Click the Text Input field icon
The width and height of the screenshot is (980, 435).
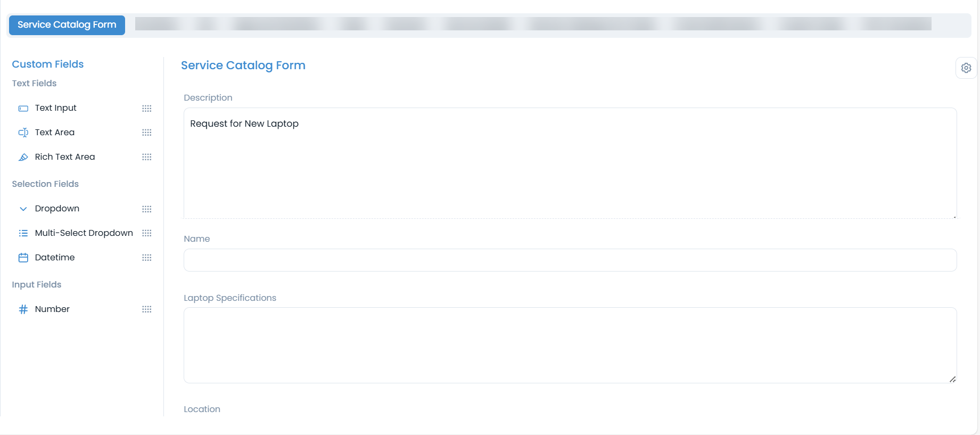(23, 109)
